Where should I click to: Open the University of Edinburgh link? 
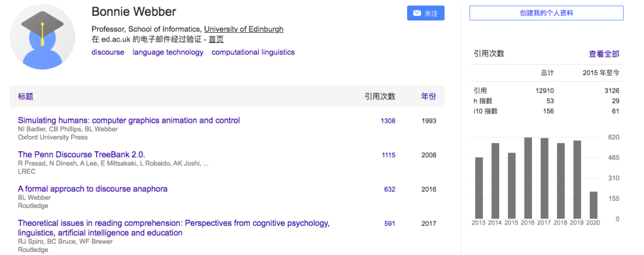(x=243, y=29)
